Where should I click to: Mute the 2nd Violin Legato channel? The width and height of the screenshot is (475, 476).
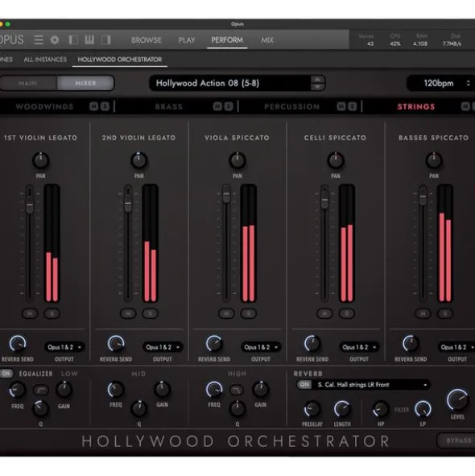[128, 313]
